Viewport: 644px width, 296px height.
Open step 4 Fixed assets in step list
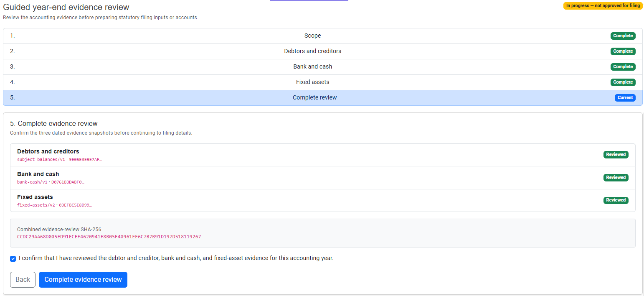pos(322,82)
